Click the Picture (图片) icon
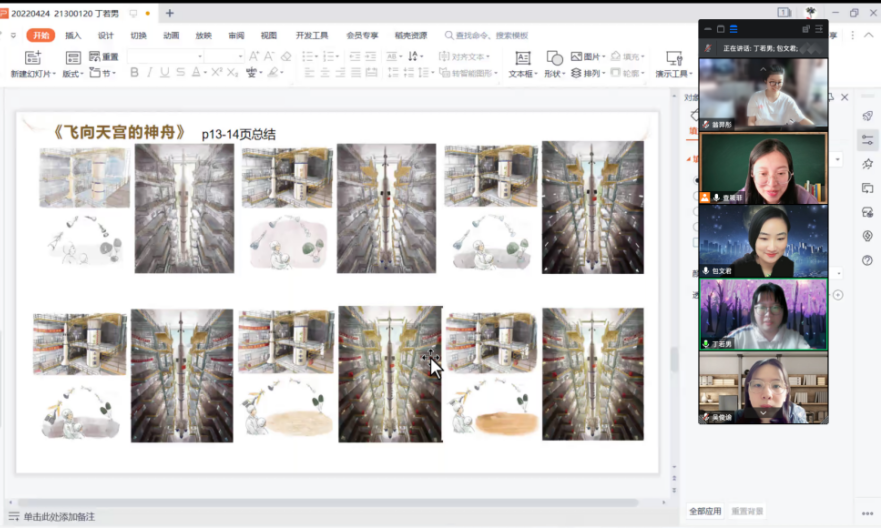The height and width of the screenshot is (528, 881). point(576,56)
